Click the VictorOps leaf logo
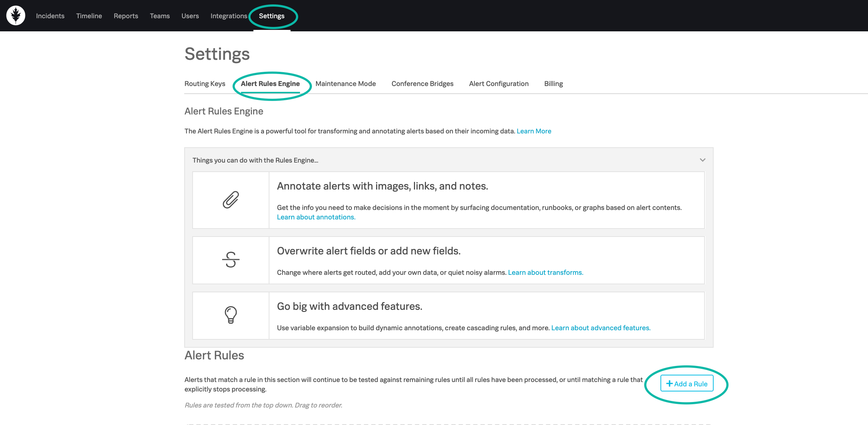The width and height of the screenshot is (868, 425). click(x=16, y=15)
